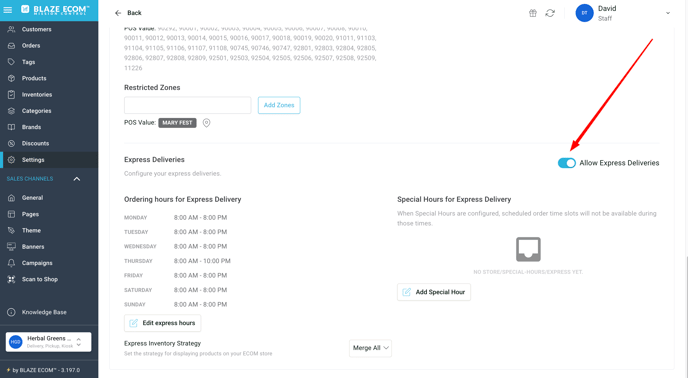
Task: Open the Herbal Greens store selector
Action: click(49, 342)
